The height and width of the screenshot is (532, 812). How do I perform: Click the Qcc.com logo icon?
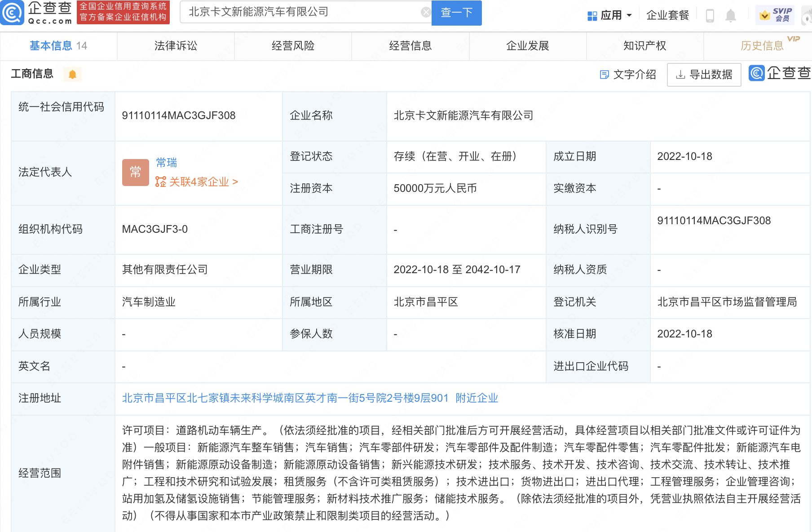(x=12, y=13)
